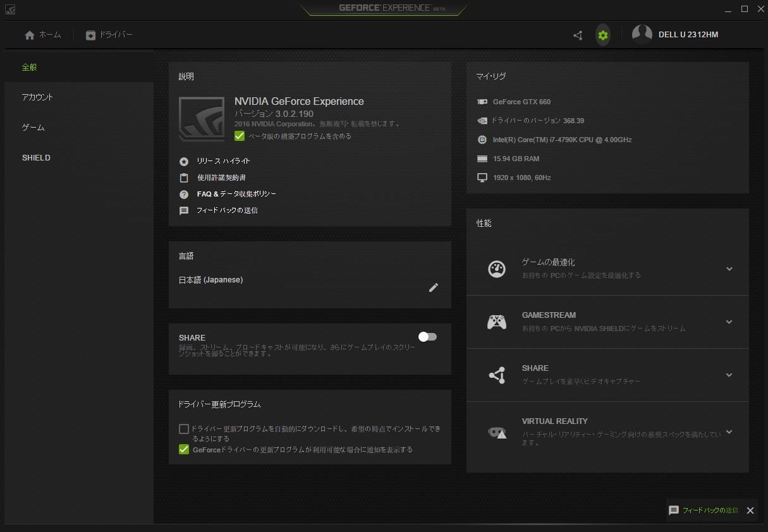The height and width of the screenshot is (532, 768).
Task: Open FAQ & データ収集ポリシー link
Action: 236,194
